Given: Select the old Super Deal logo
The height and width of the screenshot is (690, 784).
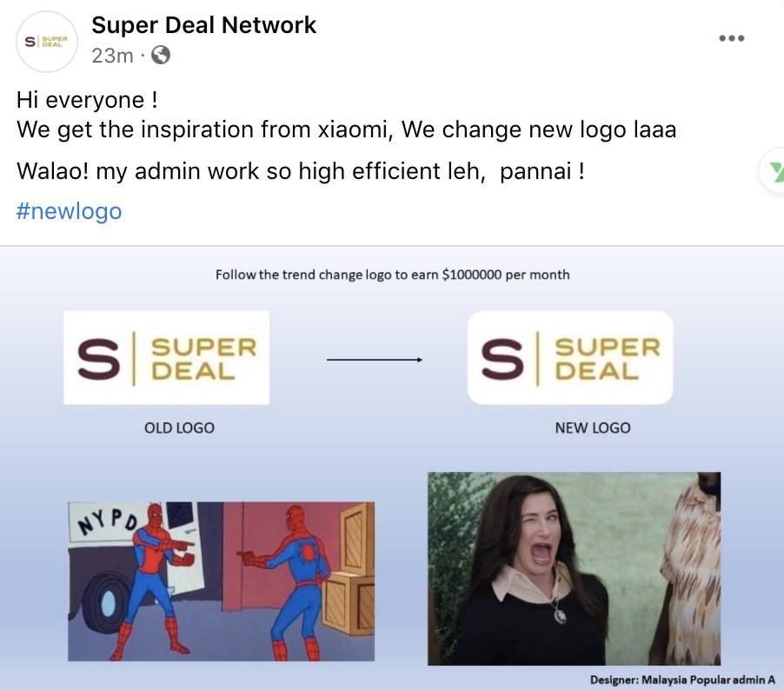Looking at the screenshot, I should tap(166, 357).
